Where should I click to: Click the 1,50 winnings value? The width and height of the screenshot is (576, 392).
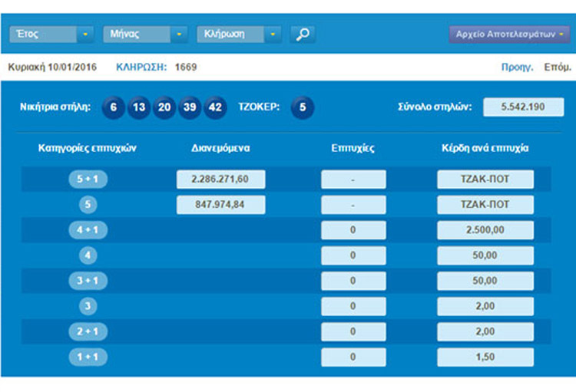tap(485, 357)
